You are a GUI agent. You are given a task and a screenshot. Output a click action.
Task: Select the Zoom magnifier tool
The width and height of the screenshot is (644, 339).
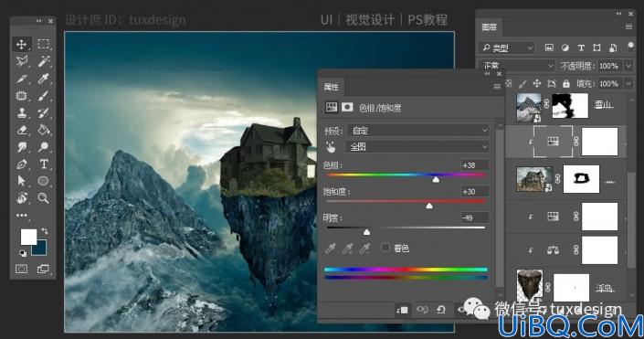[x=43, y=198]
